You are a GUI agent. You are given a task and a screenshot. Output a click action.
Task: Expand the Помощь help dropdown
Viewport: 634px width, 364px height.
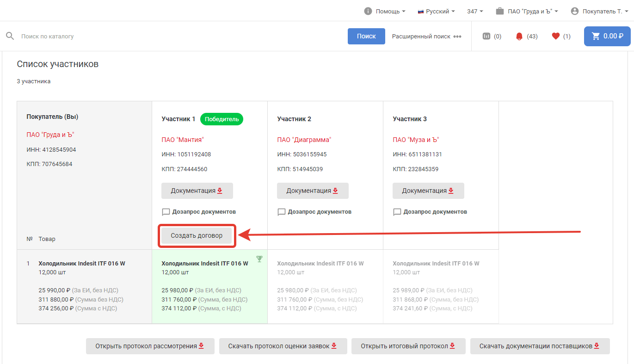pyautogui.click(x=385, y=11)
